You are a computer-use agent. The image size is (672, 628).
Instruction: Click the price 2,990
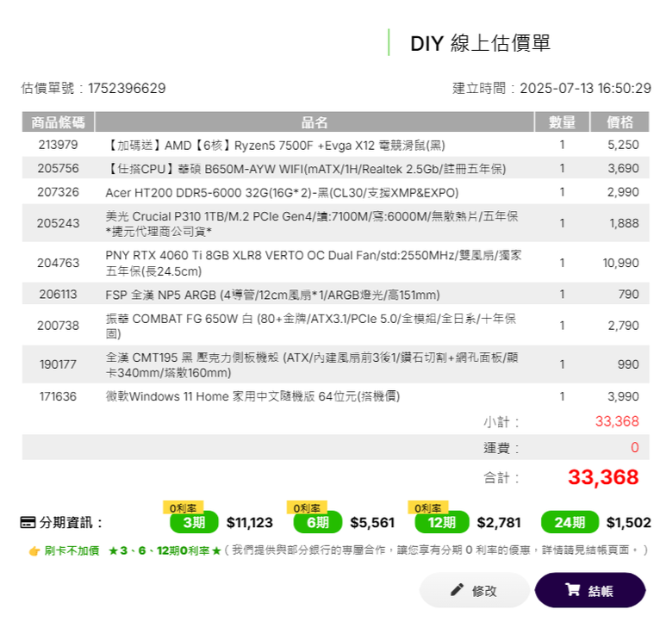pyautogui.click(x=623, y=192)
